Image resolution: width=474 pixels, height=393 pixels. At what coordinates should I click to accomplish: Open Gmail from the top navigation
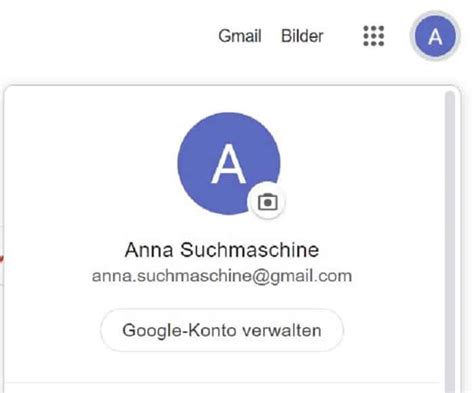240,36
